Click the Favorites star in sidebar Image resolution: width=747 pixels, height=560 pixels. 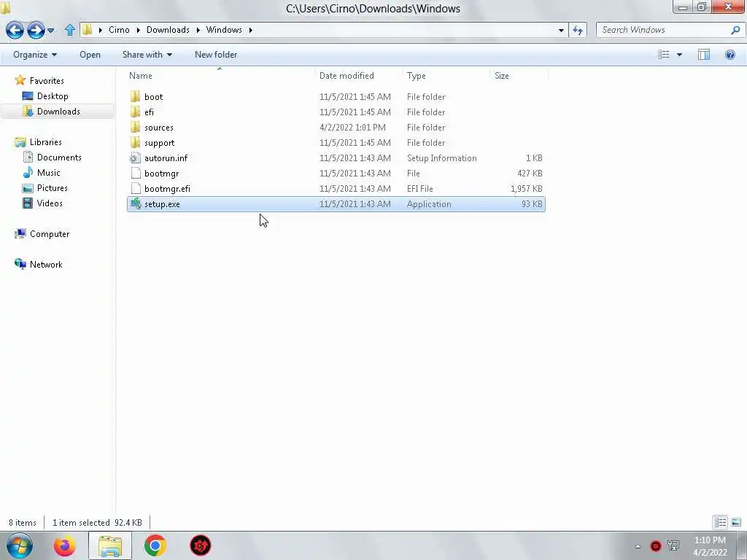20,80
